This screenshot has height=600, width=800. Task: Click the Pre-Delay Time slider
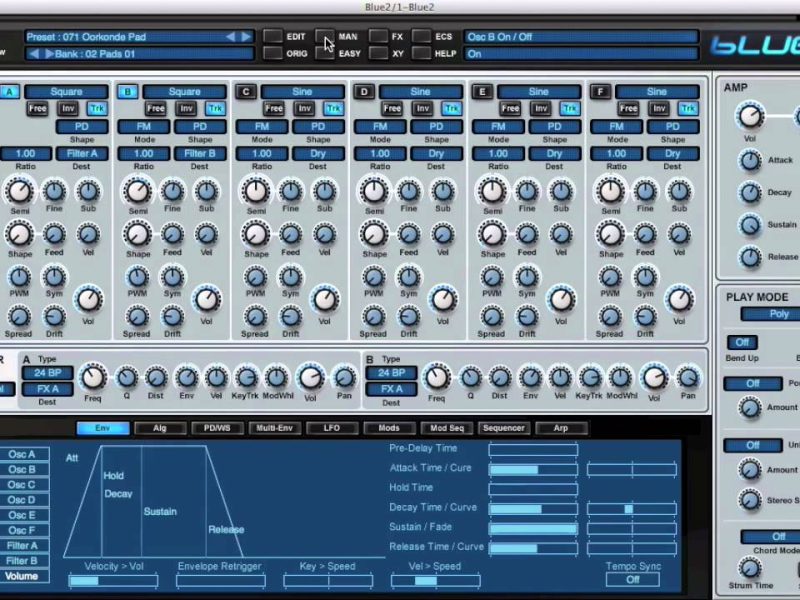pyautogui.click(x=533, y=449)
